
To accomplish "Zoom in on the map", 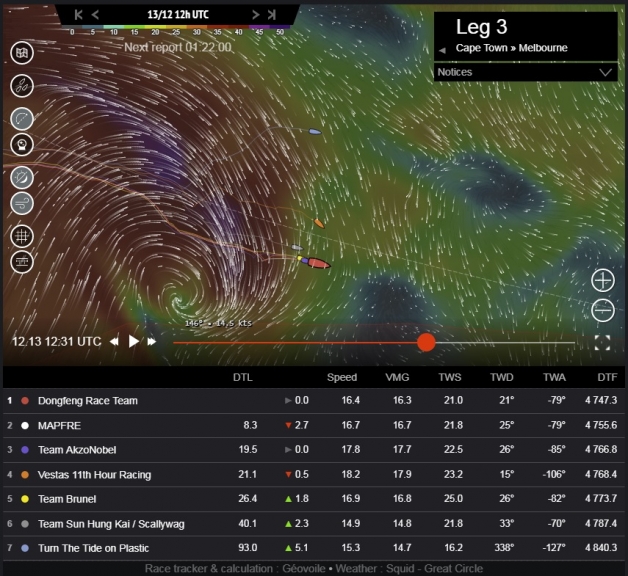I will (603, 280).
